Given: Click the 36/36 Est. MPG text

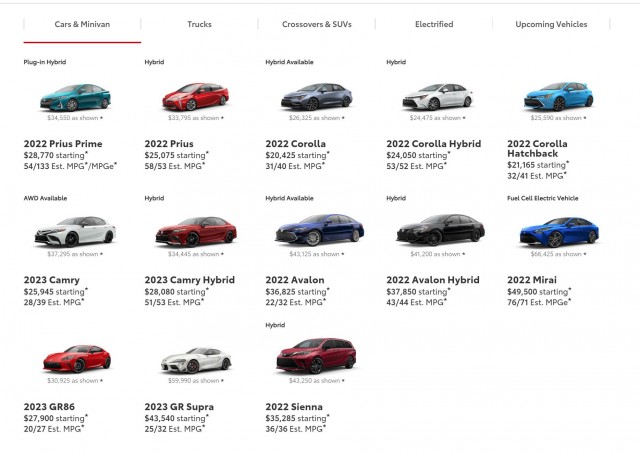Looking at the screenshot, I should 295,429.
